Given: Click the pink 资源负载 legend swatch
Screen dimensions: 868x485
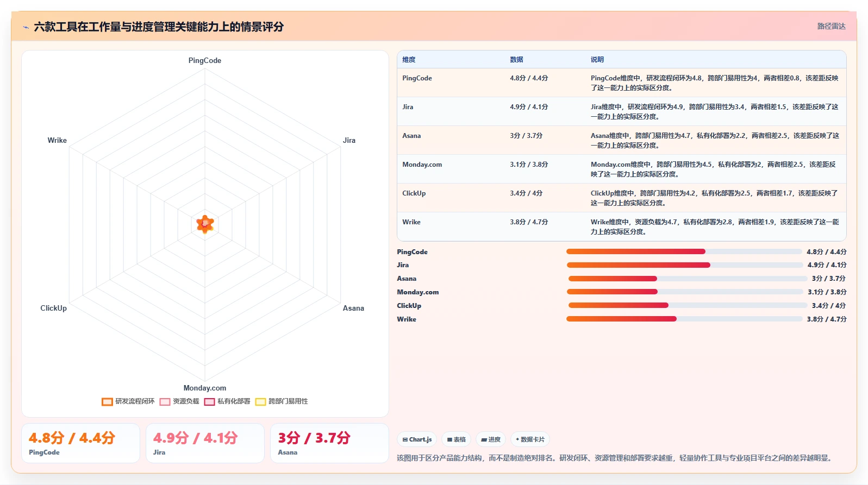Looking at the screenshot, I should coord(165,402).
